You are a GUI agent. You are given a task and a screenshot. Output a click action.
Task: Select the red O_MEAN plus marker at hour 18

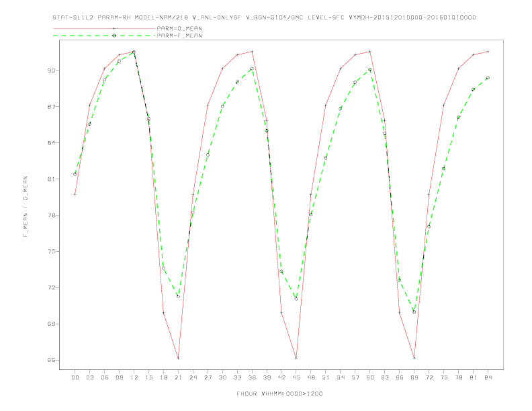tap(163, 313)
